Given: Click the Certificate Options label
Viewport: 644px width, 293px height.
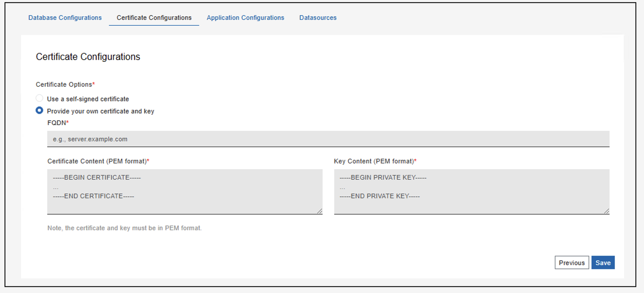Looking at the screenshot, I should point(64,85).
